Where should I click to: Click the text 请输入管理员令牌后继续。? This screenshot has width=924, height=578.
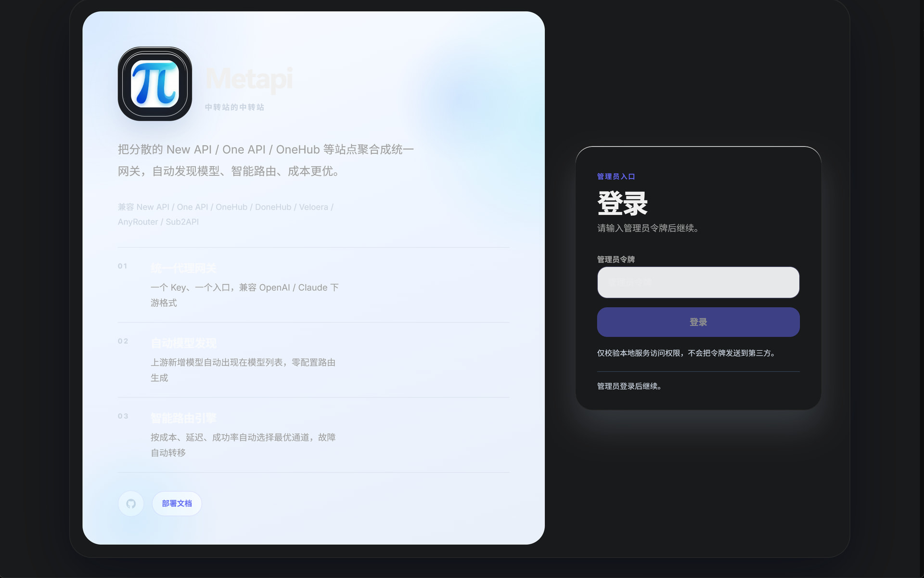tap(648, 228)
